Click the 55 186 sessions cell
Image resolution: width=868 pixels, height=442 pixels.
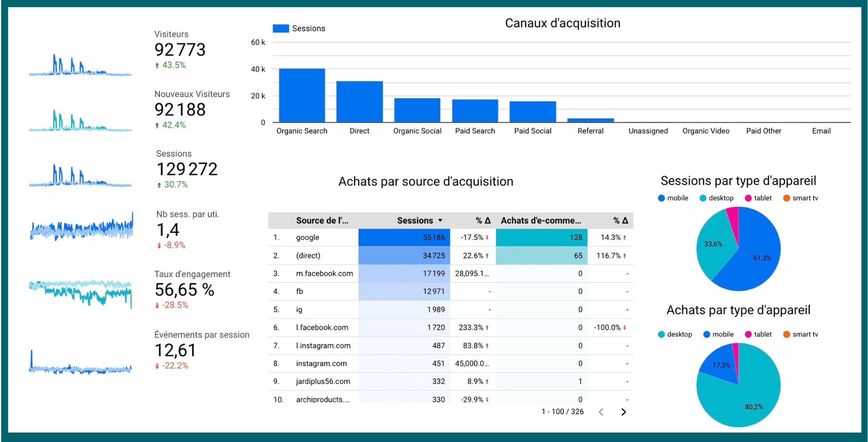[x=404, y=237]
